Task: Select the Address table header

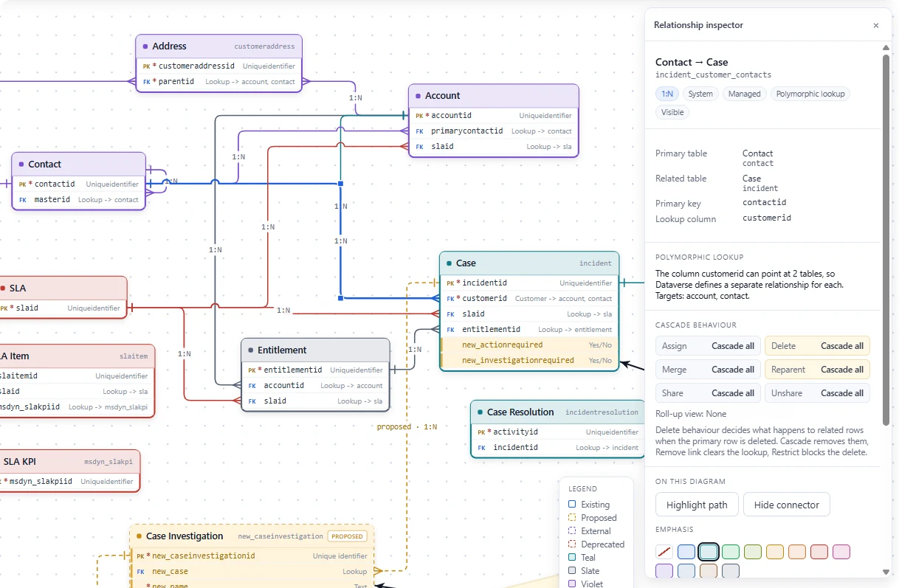Action: pos(219,46)
